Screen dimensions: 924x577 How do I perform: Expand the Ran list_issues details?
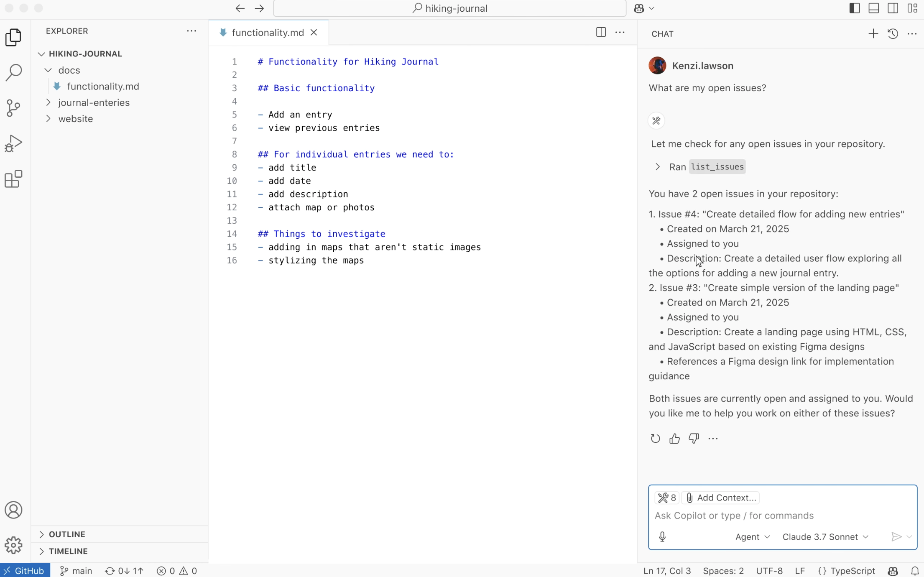[658, 167]
